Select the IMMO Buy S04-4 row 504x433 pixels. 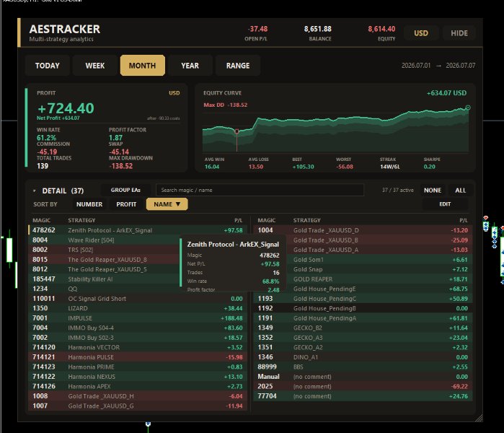pyautogui.click(x=138, y=328)
